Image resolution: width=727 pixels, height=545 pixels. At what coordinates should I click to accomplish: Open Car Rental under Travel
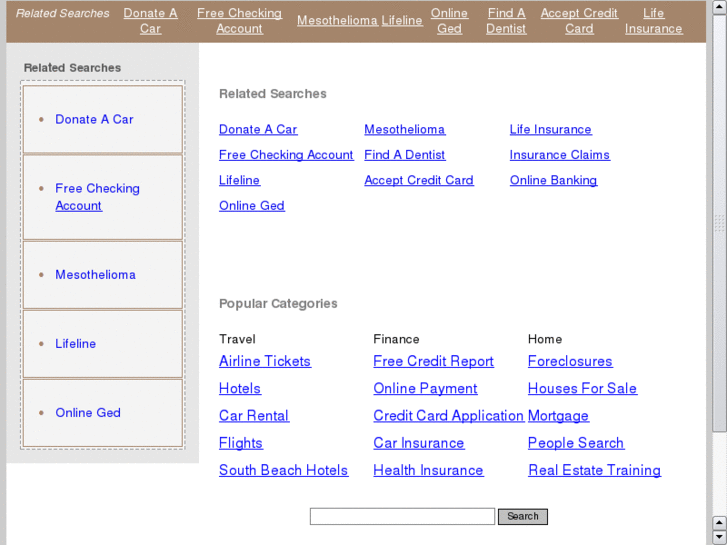(254, 416)
